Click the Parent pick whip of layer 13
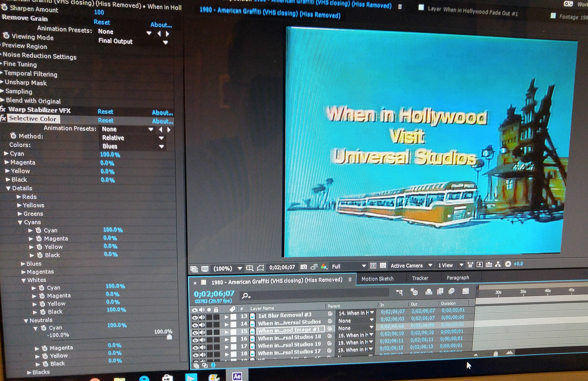 (330, 314)
